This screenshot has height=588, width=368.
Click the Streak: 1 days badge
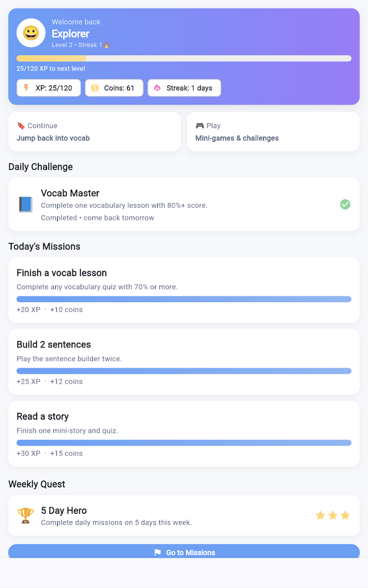[x=185, y=88]
